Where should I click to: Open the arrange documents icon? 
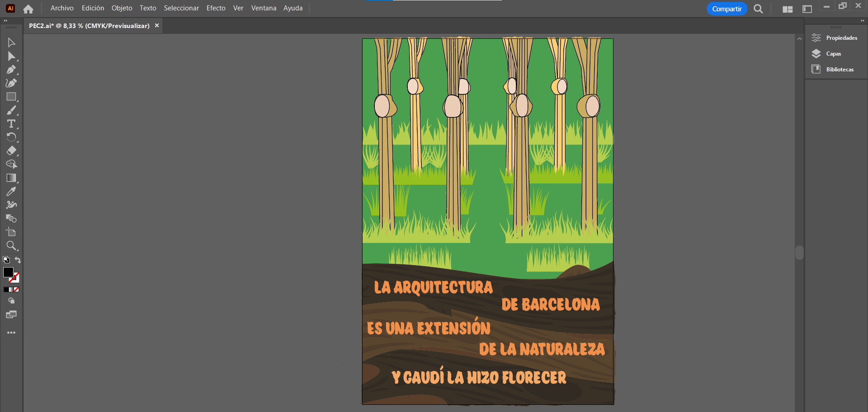pyautogui.click(x=788, y=9)
